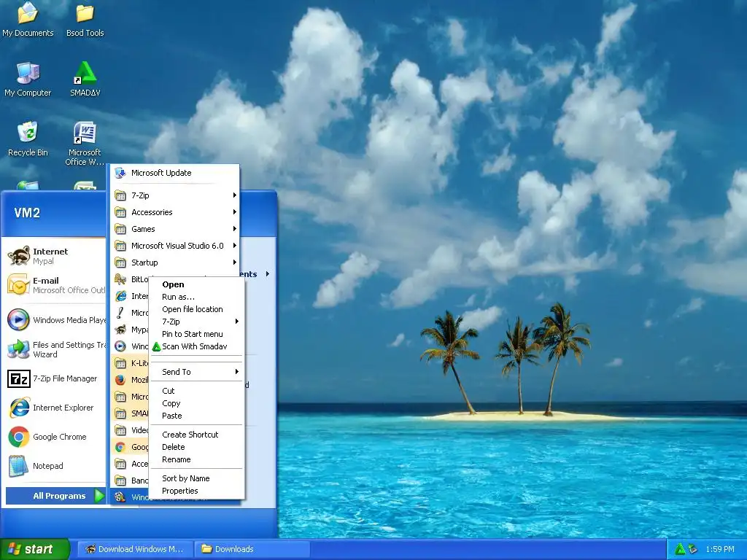Click the Send To label
Viewport: 747px width, 560px height.
177,372
